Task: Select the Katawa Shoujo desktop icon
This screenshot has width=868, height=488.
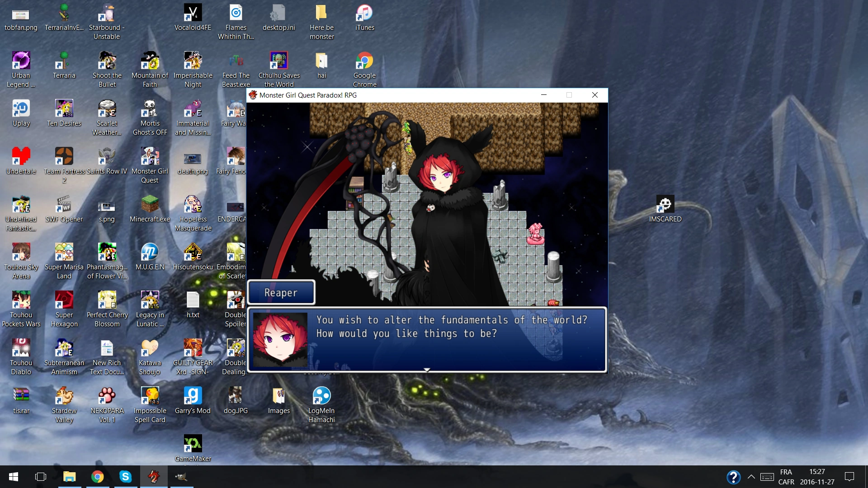Action: click(150, 348)
